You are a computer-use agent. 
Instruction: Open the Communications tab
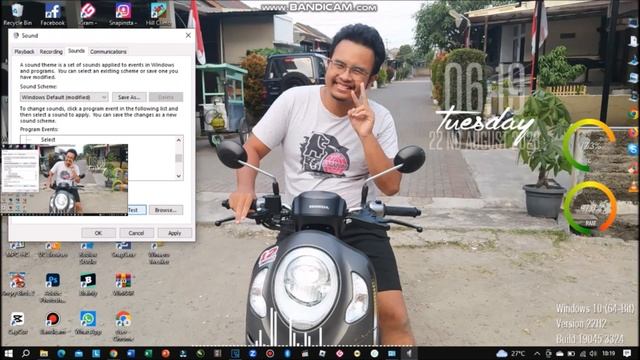108,52
